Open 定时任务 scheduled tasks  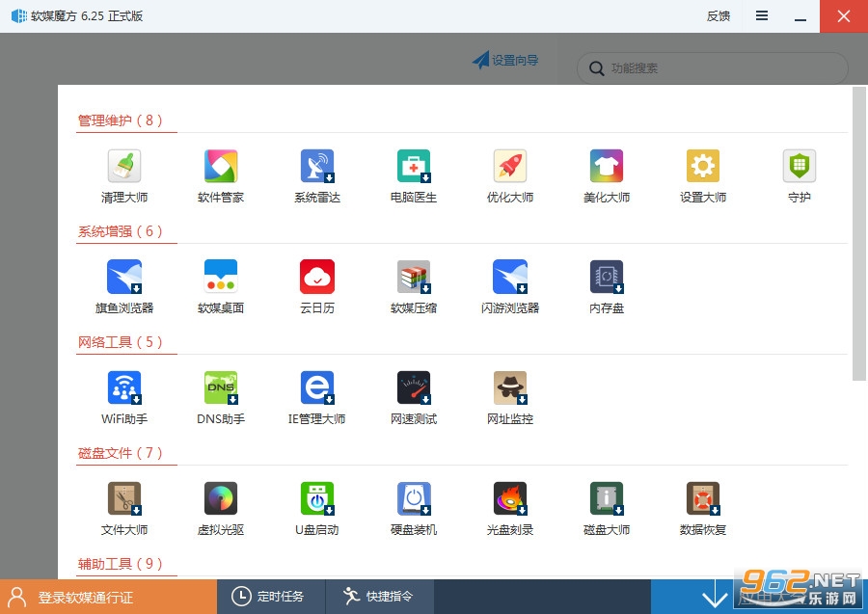(271, 597)
